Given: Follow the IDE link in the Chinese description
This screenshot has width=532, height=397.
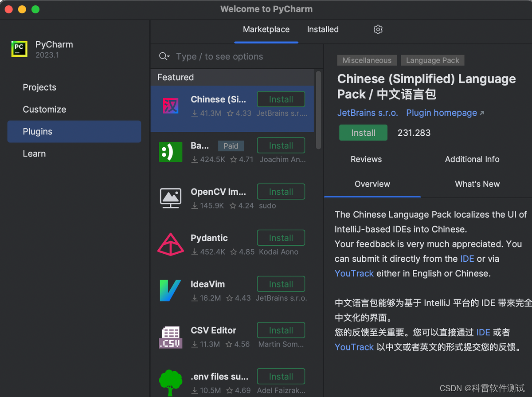Looking at the screenshot, I should tap(483, 332).
